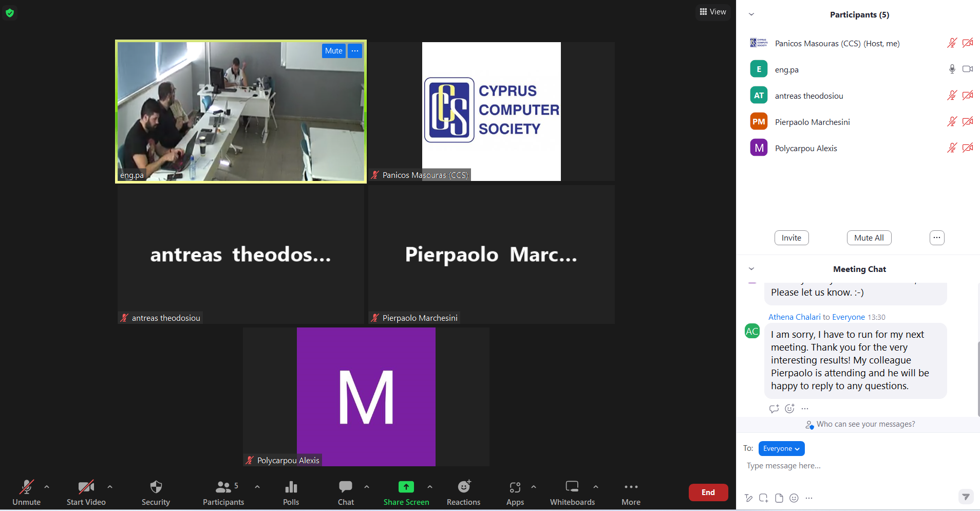Screen dimensions: 980x511
Task: Start Video from the toolbar
Action: (x=86, y=492)
